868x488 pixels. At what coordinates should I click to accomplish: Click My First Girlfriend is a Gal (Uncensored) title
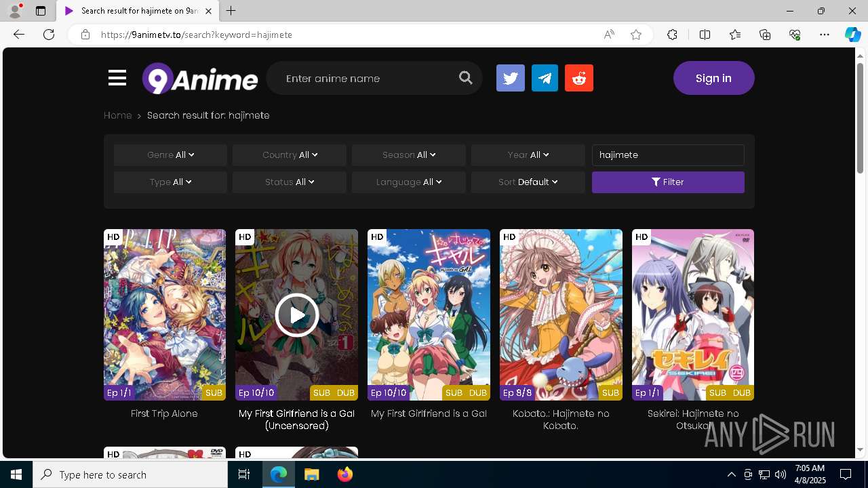tap(296, 420)
